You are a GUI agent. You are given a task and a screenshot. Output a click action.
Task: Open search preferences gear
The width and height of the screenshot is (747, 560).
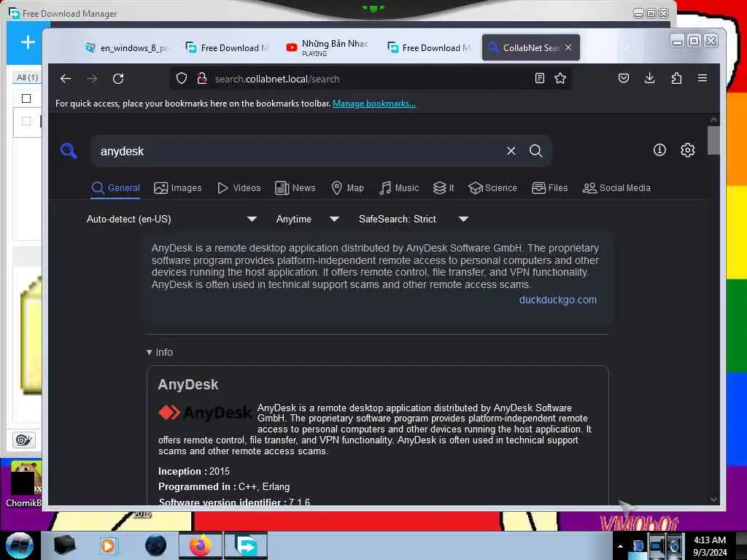coord(687,150)
